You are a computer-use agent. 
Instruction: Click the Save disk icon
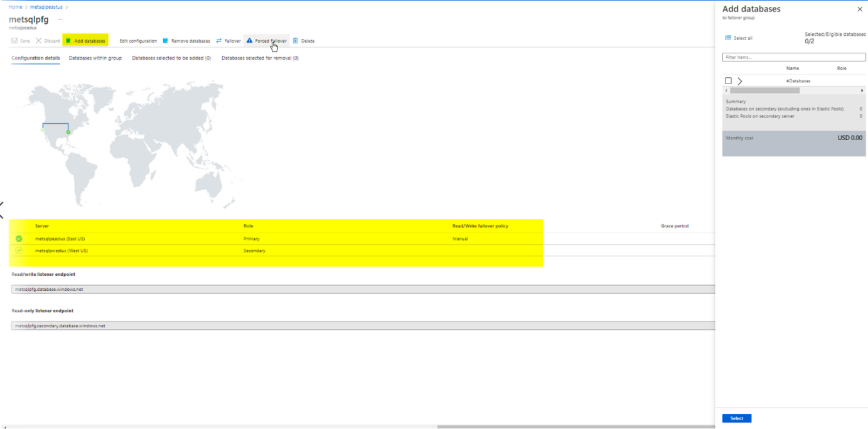(14, 41)
